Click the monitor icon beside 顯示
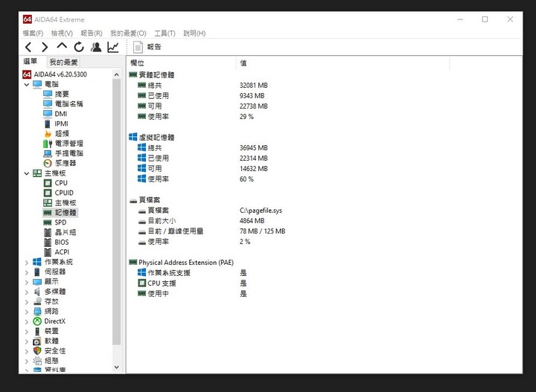 (37, 282)
